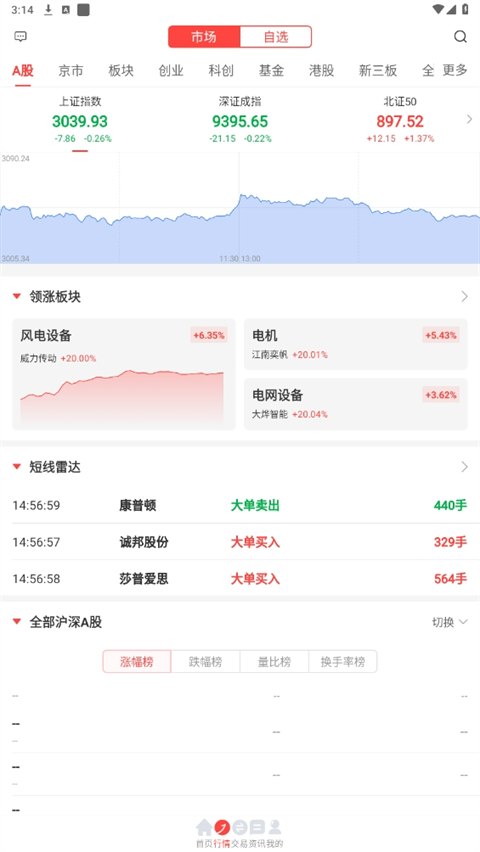Tap the 风电设备 mini trend chart
Image resolution: width=480 pixels, height=852 pixels.
tap(122, 397)
